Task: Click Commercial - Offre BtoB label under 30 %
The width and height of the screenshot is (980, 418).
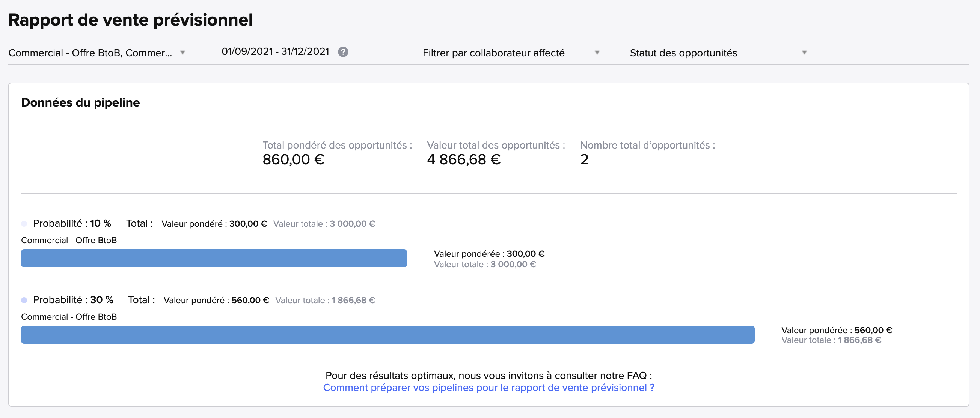Action: coord(69,317)
